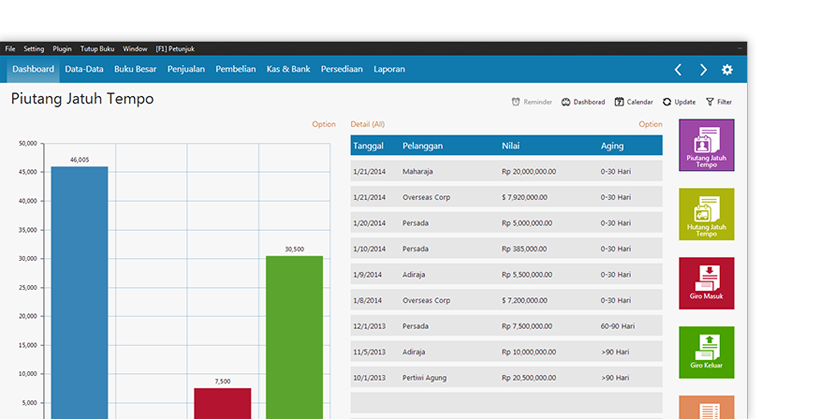814x419 pixels.
Task: Open the partially visible orange tile
Action: pos(707,407)
